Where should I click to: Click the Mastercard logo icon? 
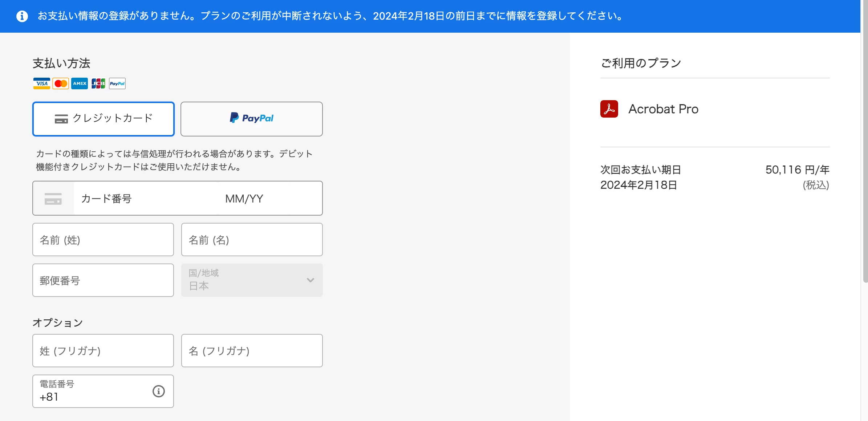pyautogui.click(x=61, y=83)
